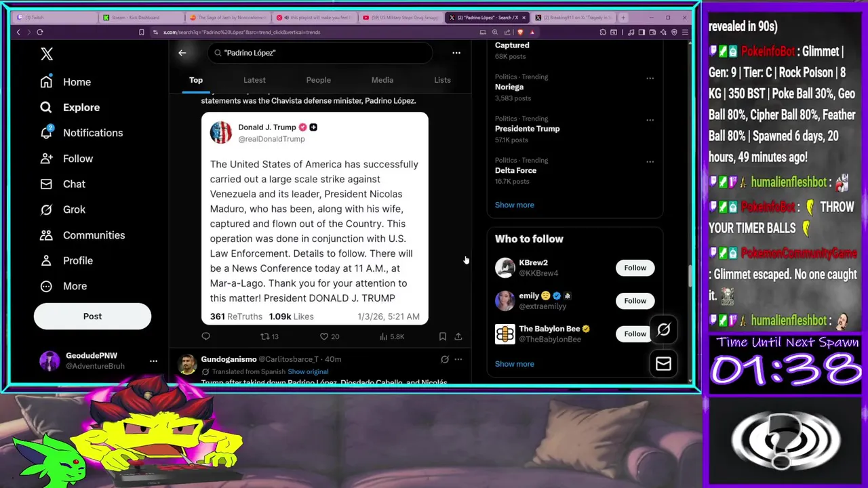
Task: Switch to the Stream - Kick Dashboard tab
Action: click(x=141, y=17)
